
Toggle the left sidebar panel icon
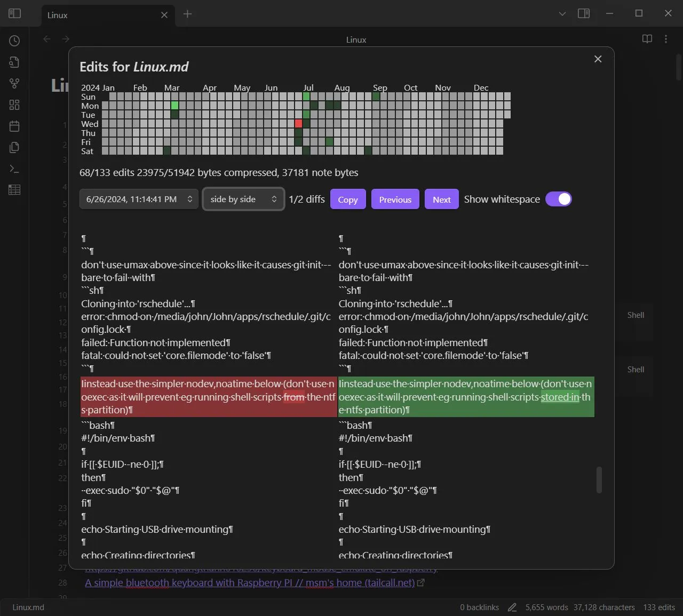14,13
